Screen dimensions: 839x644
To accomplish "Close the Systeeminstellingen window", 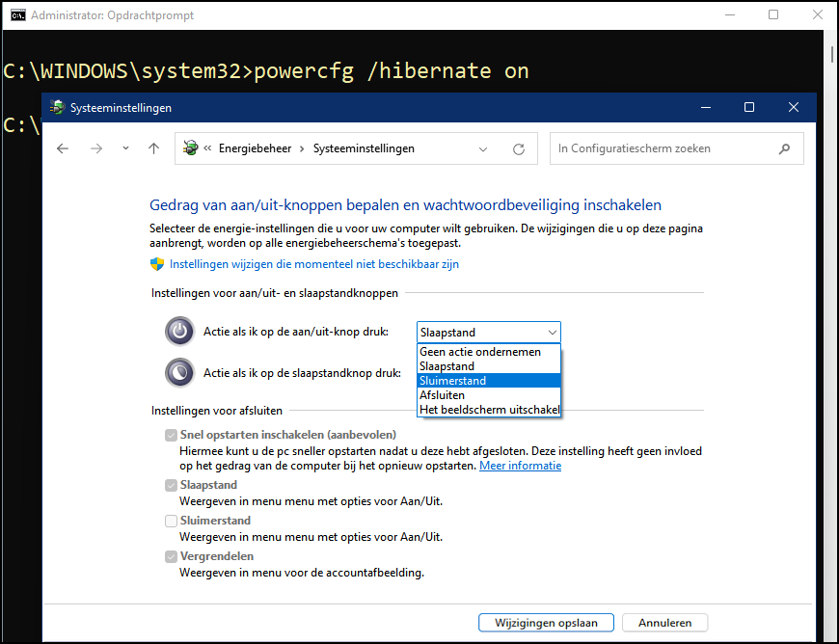I will click(794, 108).
